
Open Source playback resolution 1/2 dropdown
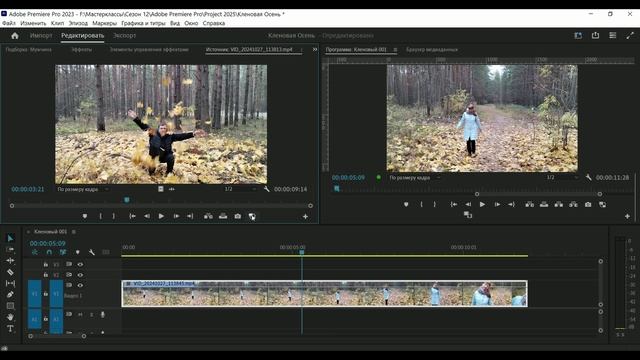pos(241,189)
